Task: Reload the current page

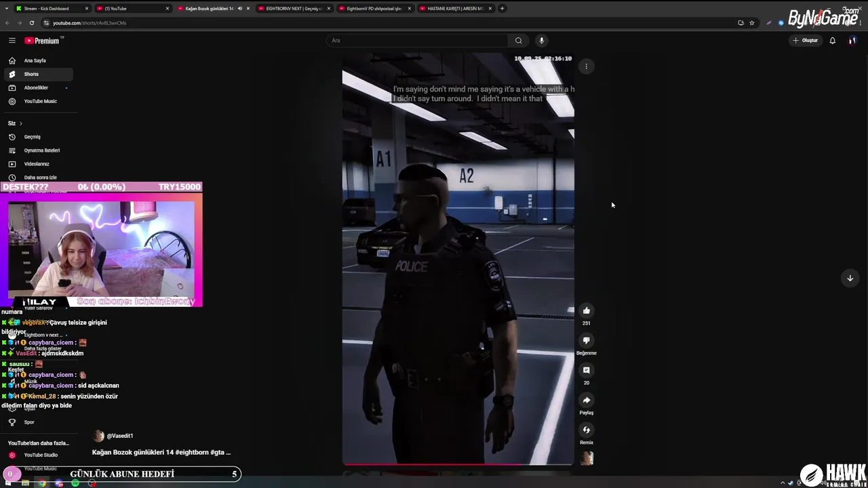Action: (31, 23)
